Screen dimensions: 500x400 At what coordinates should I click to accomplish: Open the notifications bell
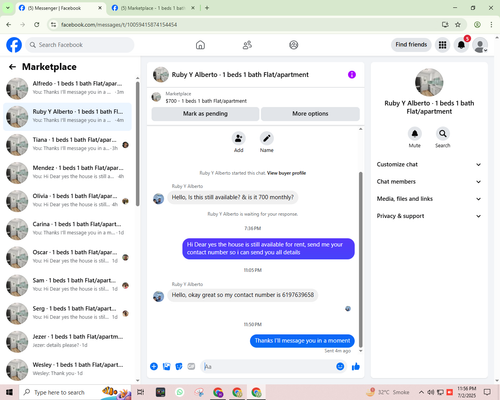point(461,45)
